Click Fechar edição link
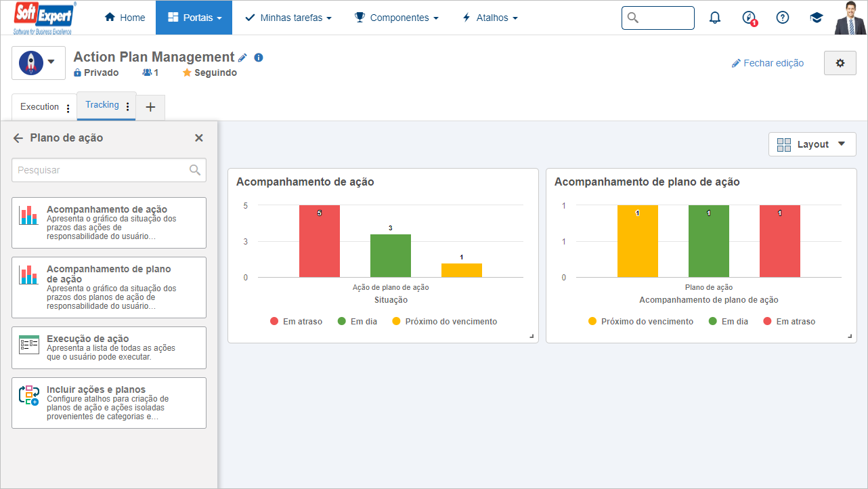The width and height of the screenshot is (868, 489). point(768,63)
